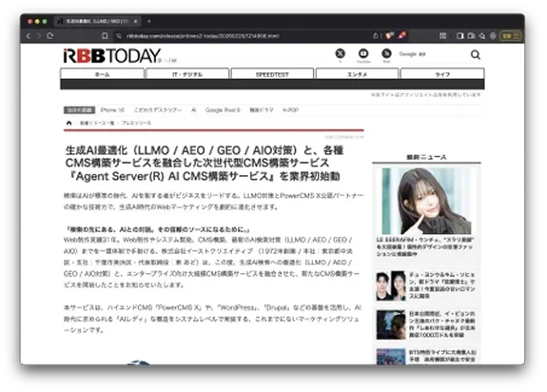Click the magnifying glass search icon
The width and height of the screenshot is (547, 392).
point(475,55)
